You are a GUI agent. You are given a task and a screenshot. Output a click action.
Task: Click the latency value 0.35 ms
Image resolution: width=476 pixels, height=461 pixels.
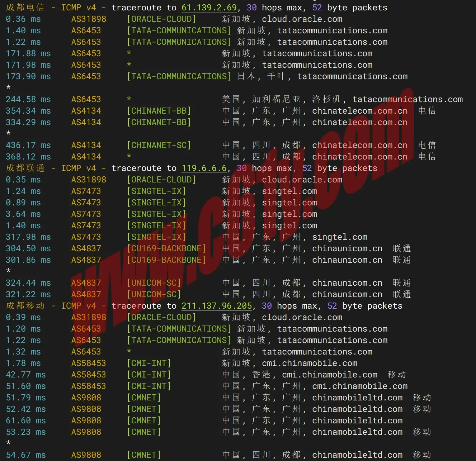click(23, 180)
